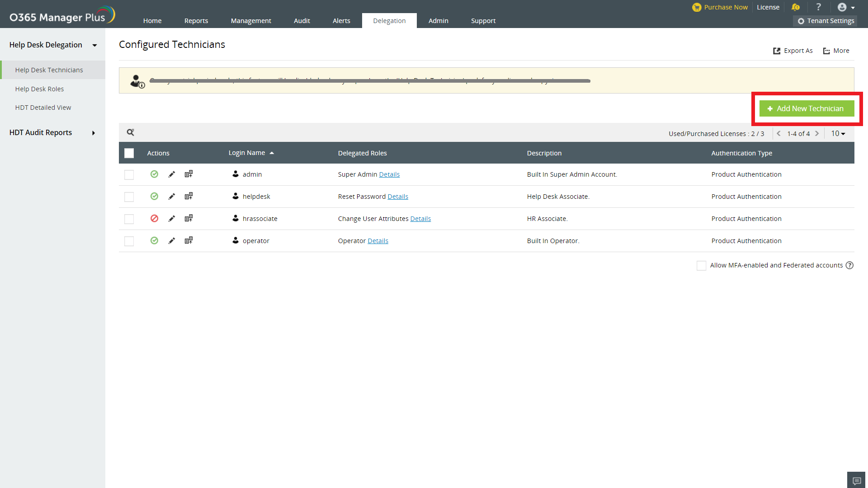Open the rows-per-page dropdown showing 10
This screenshot has width=868, height=488.
click(x=838, y=134)
